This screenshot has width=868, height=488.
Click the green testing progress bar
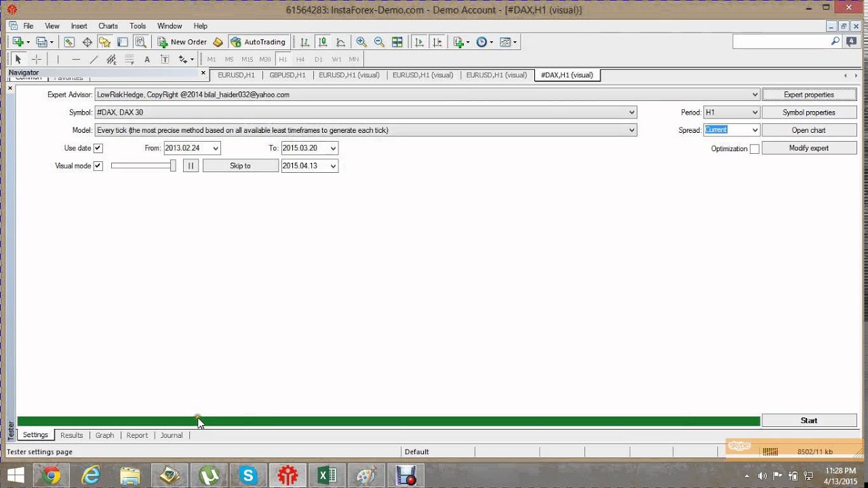[388, 421]
